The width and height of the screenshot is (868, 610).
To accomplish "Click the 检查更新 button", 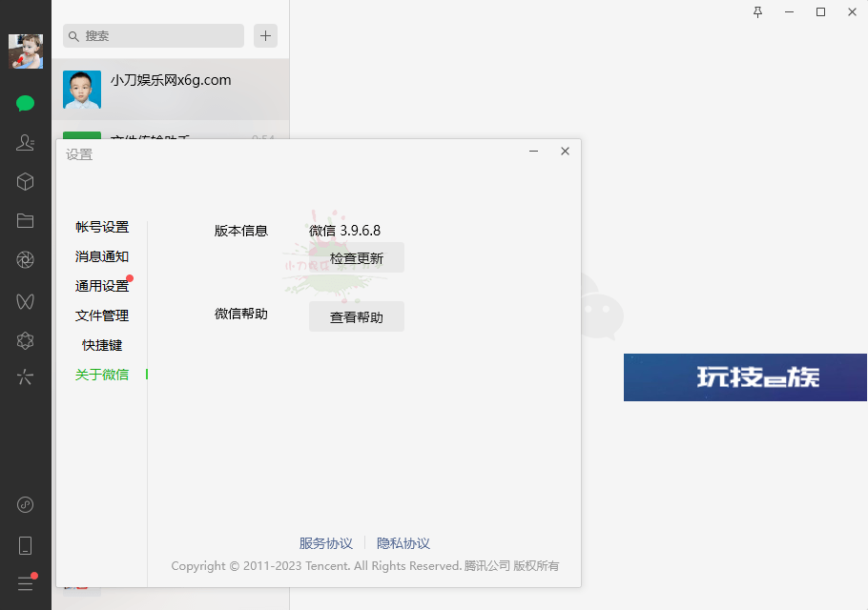I will pos(357,257).
